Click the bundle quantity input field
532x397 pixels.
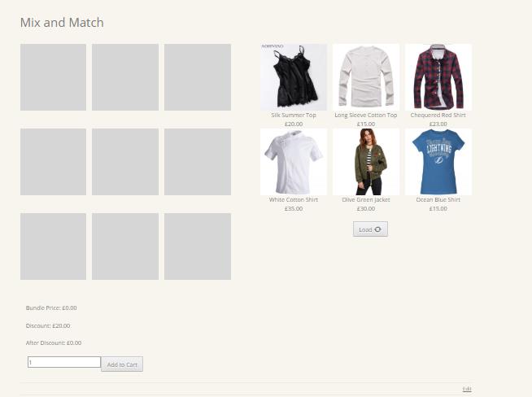(x=64, y=362)
